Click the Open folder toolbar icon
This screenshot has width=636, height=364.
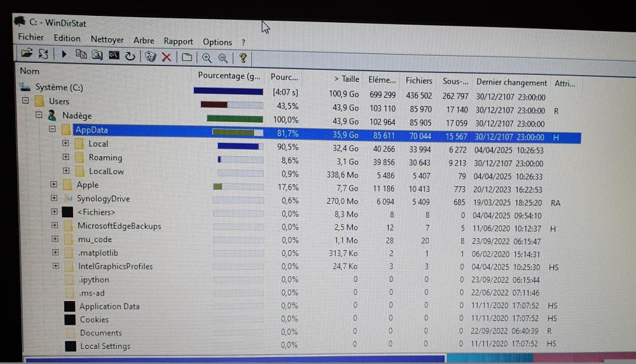click(27, 53)
